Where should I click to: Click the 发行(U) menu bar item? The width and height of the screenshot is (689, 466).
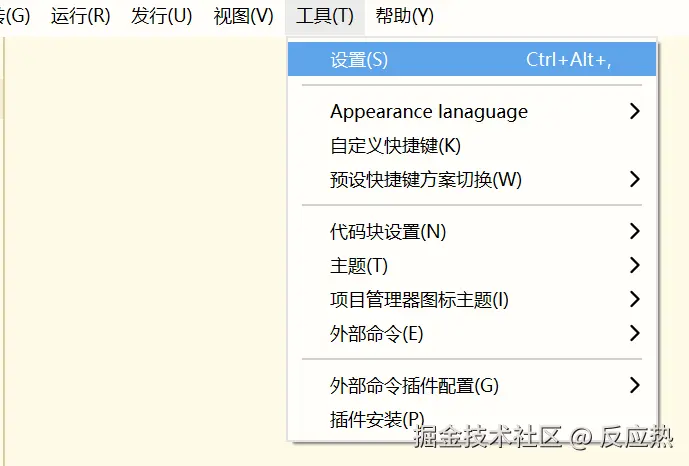pos(161,16)
